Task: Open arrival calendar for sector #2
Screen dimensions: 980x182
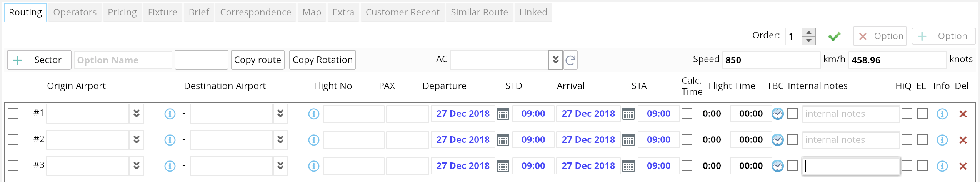Action: 628,140
